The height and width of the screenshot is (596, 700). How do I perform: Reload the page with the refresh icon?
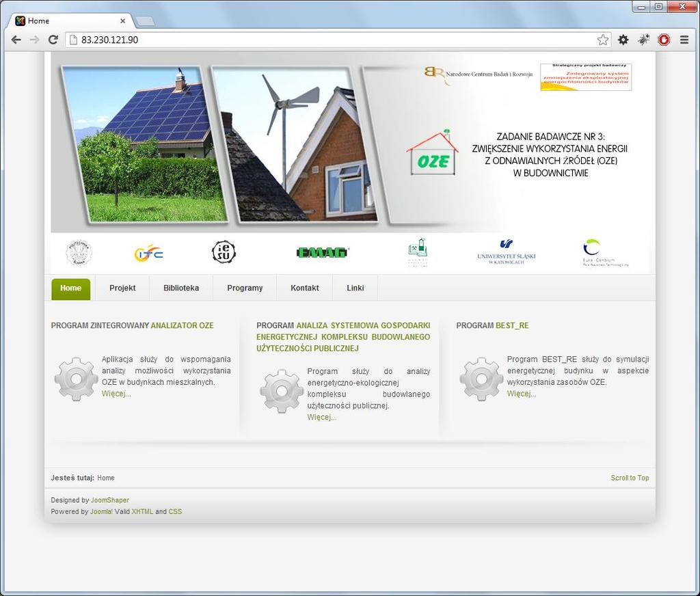click(x=53, y=40)
